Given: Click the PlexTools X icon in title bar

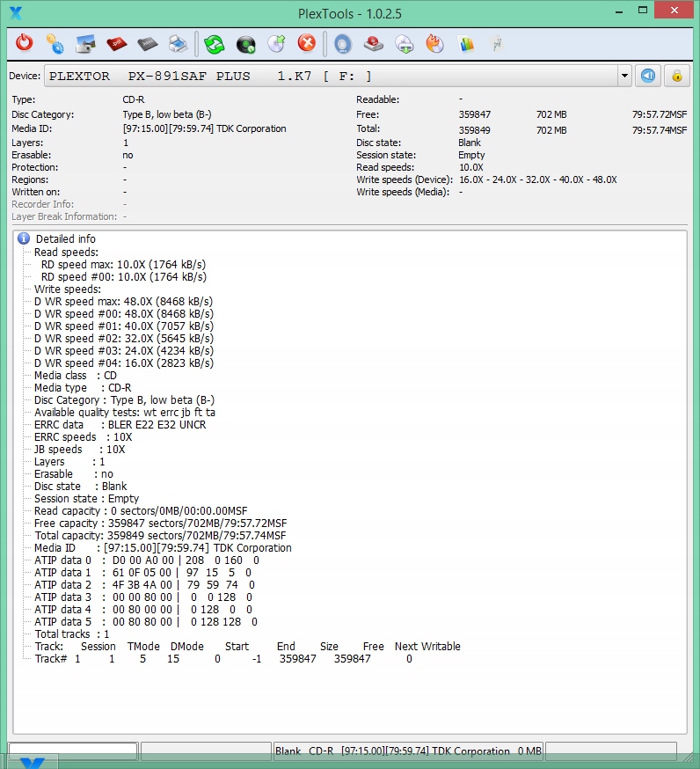Looking at the screenshot, I should pos(15,12).
